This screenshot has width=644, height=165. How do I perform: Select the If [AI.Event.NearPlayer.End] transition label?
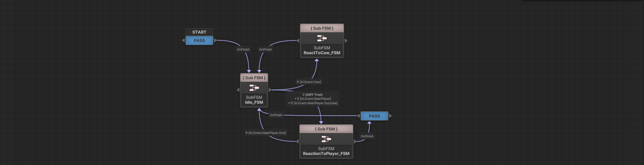click(x=265, y=133)
